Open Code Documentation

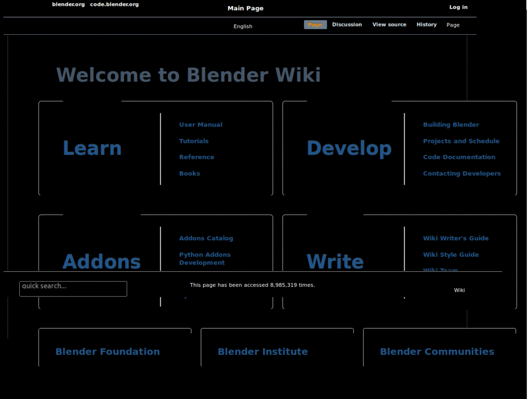point(459,157)
